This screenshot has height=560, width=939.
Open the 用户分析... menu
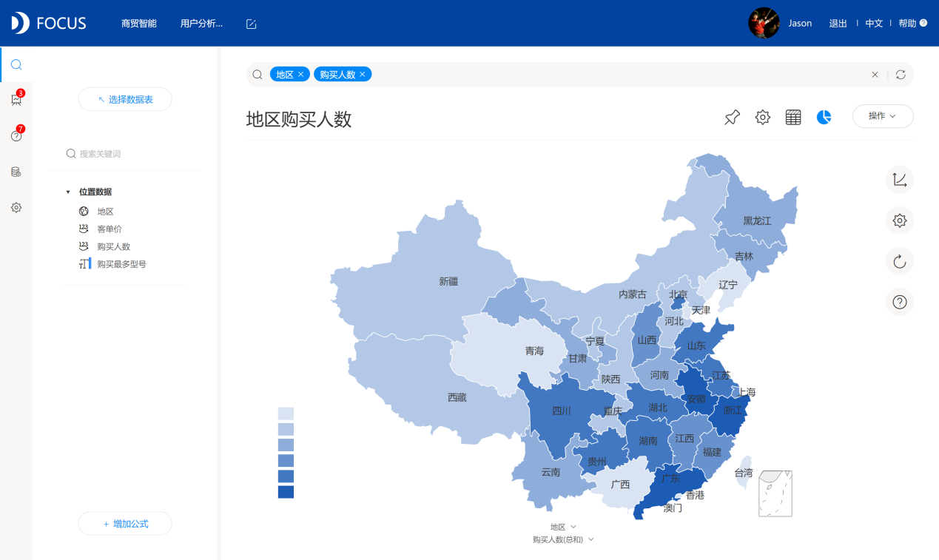point(201,24)
